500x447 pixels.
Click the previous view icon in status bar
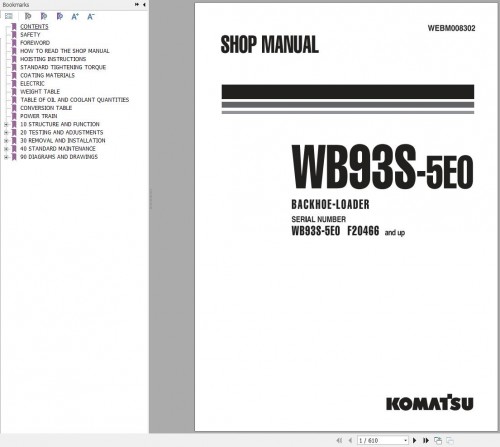[x=438, y=440]
